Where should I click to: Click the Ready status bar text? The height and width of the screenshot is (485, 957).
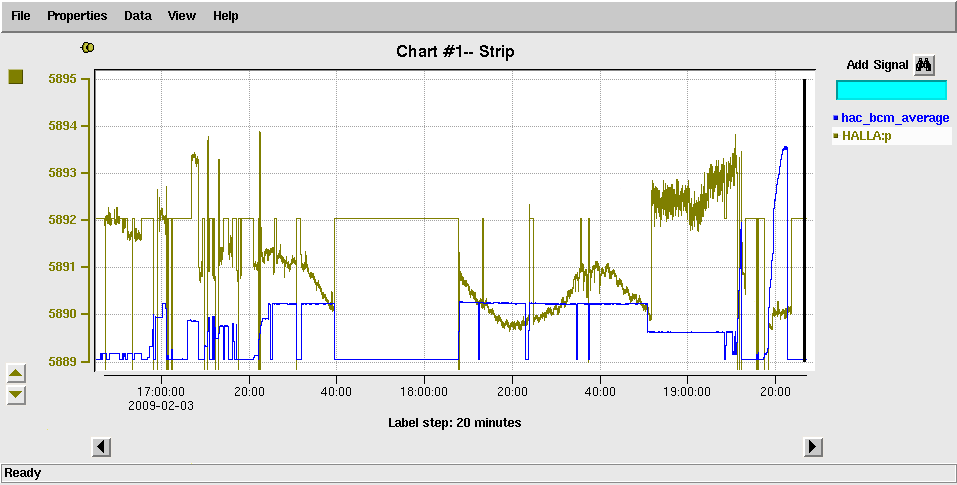(23, 473)
